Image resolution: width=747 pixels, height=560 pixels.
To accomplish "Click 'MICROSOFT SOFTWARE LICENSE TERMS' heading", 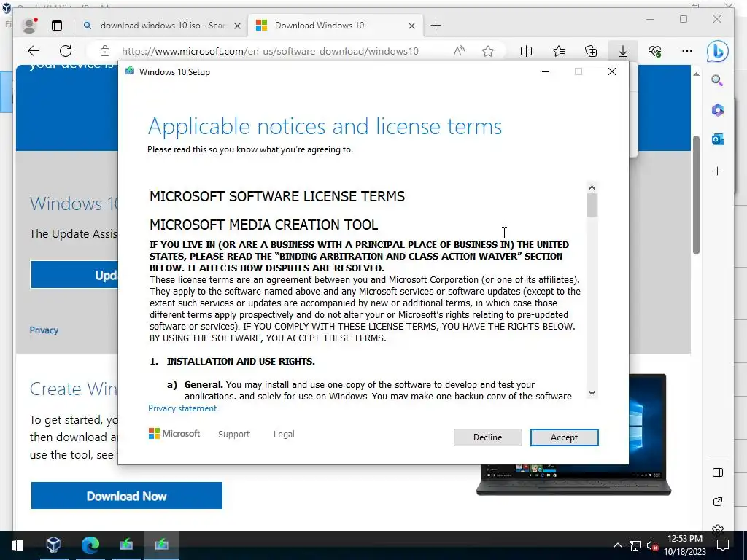I will (277, 196).
